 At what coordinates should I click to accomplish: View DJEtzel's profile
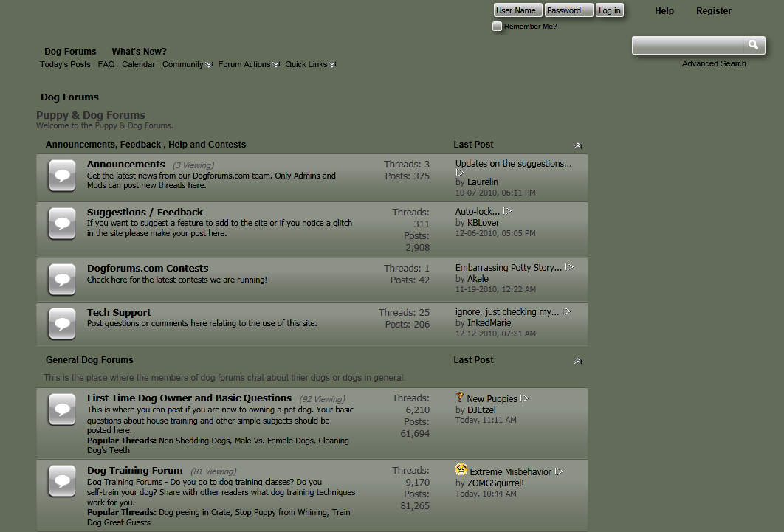pos(481,410)
